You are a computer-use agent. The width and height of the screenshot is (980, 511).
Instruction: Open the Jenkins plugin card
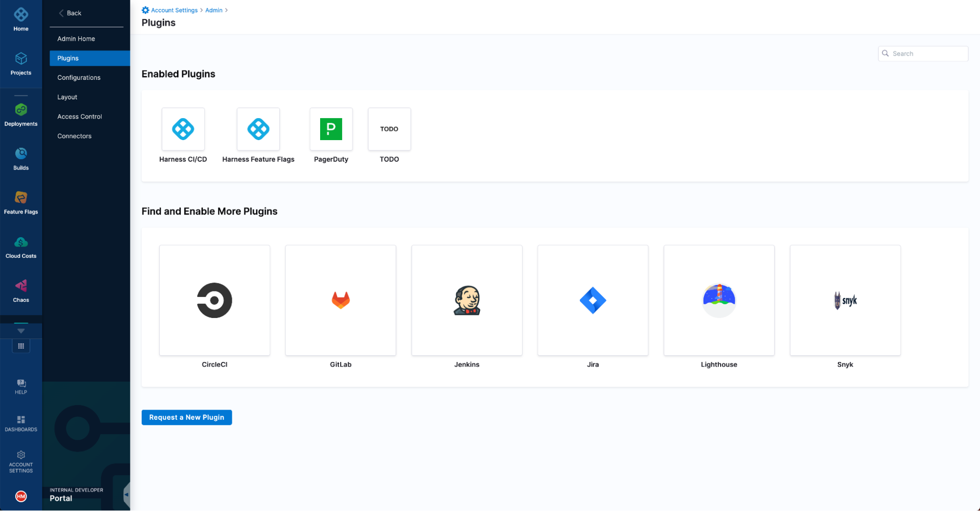[x=466, y=300]
